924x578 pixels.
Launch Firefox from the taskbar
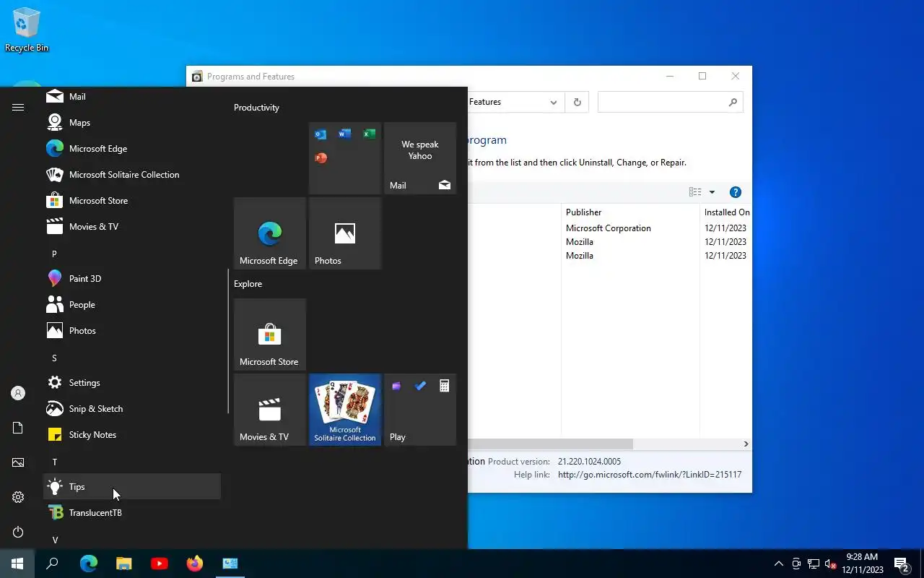[195, 564]
